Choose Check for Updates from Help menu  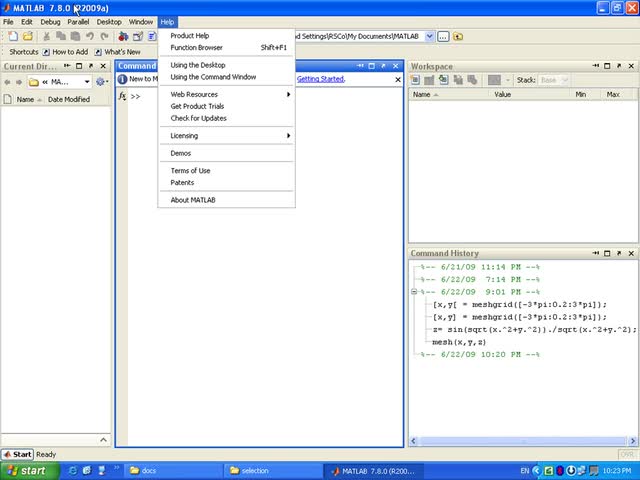click(198, 118)
